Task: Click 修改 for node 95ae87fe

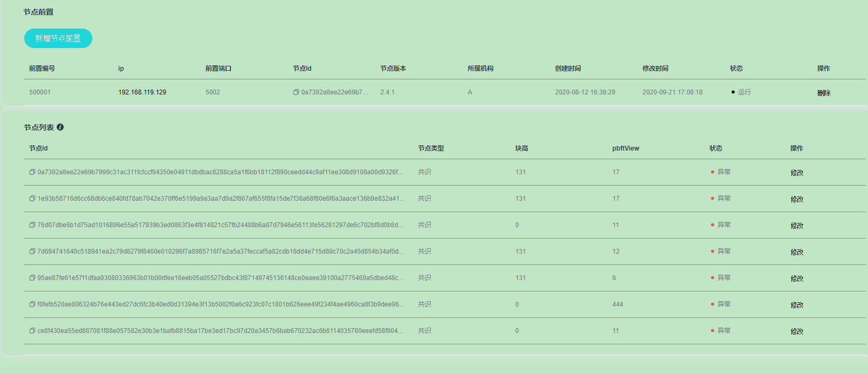Action: click(797, 278)
